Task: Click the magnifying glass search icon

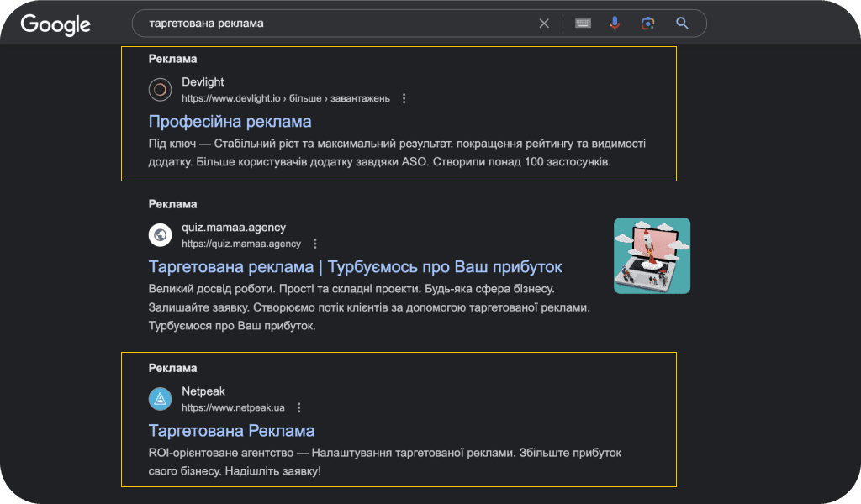Action: coord(681,23)
